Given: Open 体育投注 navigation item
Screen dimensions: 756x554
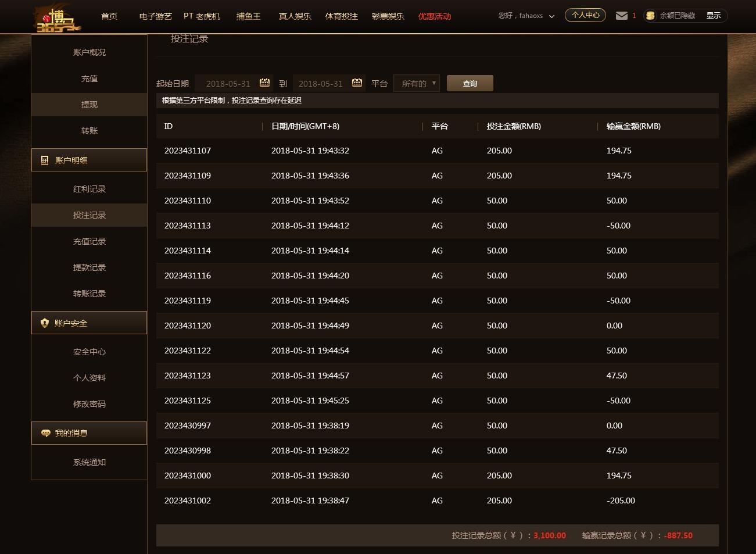Looking at the screenshot, I should [x=342, y=16].
